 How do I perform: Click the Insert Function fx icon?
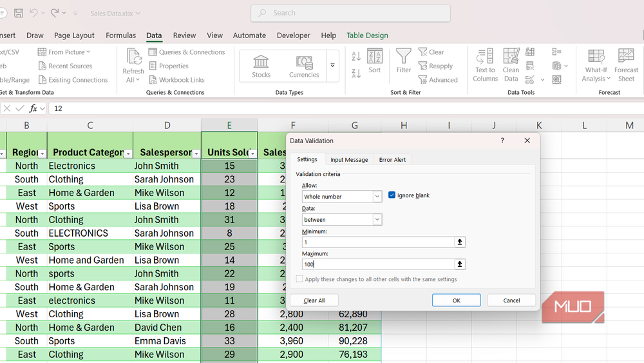tap(33, 108)
